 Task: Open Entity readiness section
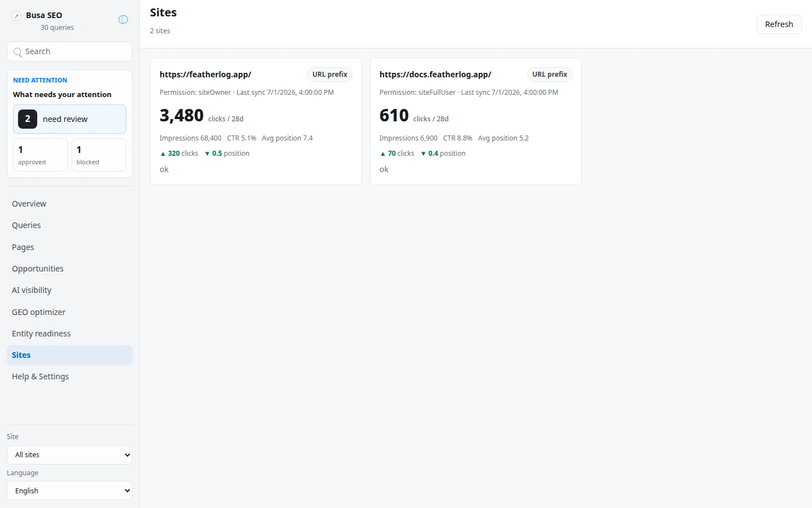pyautogui.click(x=69, y=334)
